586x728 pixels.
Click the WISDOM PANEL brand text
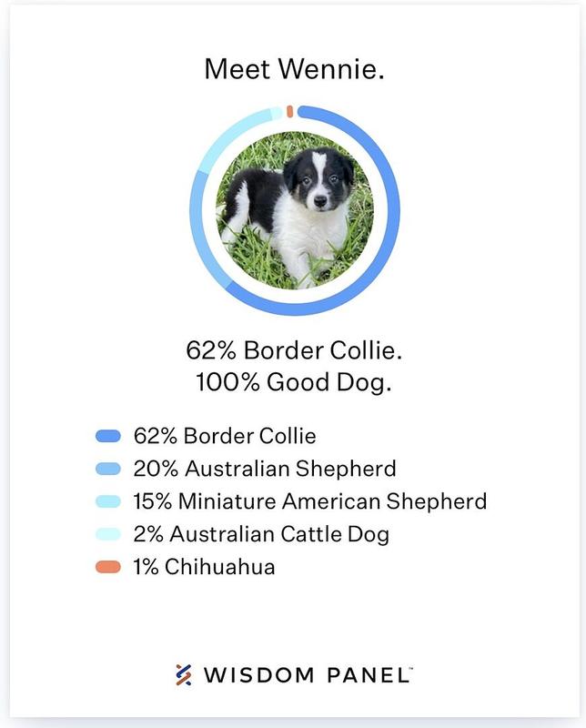[x=307, y=675]
